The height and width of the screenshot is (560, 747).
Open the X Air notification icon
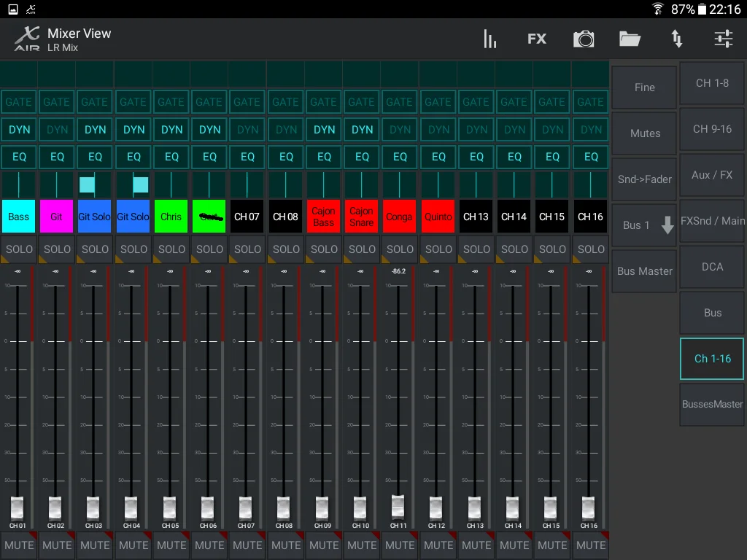pos(31,9)
